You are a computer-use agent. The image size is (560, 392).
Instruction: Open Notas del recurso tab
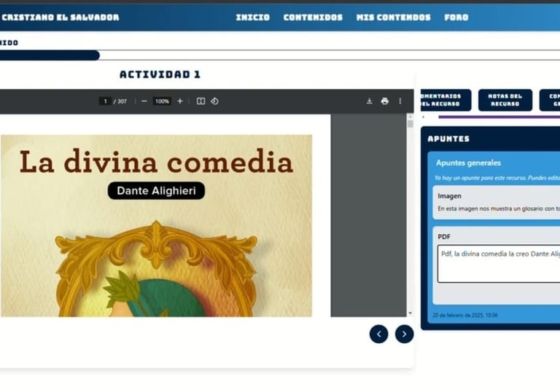(x=505, y=100)
